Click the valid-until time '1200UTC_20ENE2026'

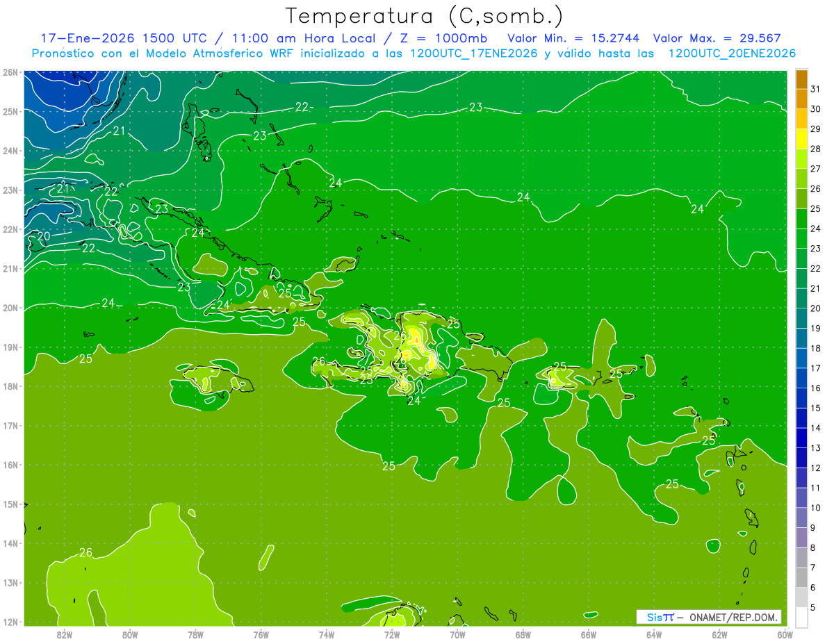732,53
